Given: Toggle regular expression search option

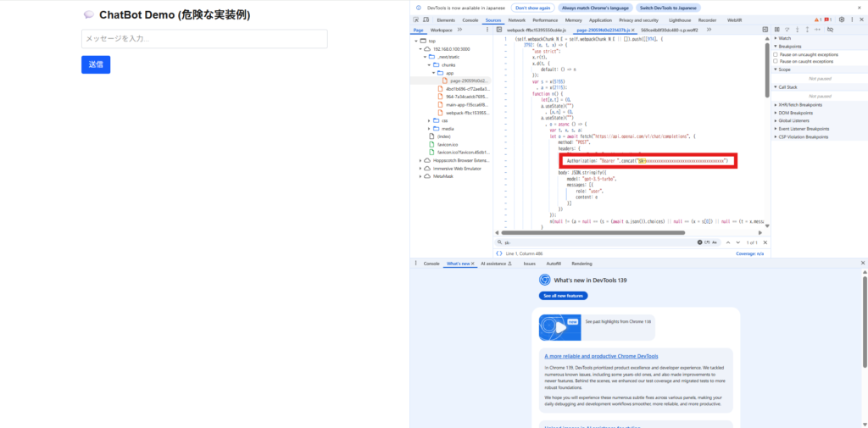Looking at the screenshot, I should click(x=707, y=242).
